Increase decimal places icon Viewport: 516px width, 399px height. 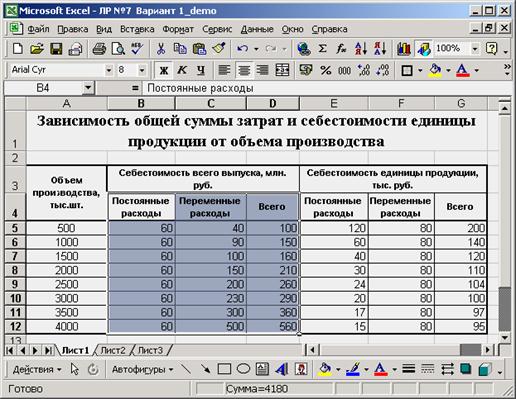click(364, 70)
